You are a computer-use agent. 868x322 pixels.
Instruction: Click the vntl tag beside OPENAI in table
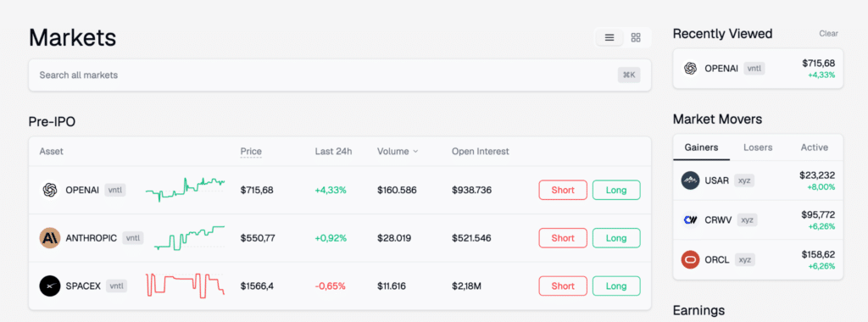[x=115, y=190]
